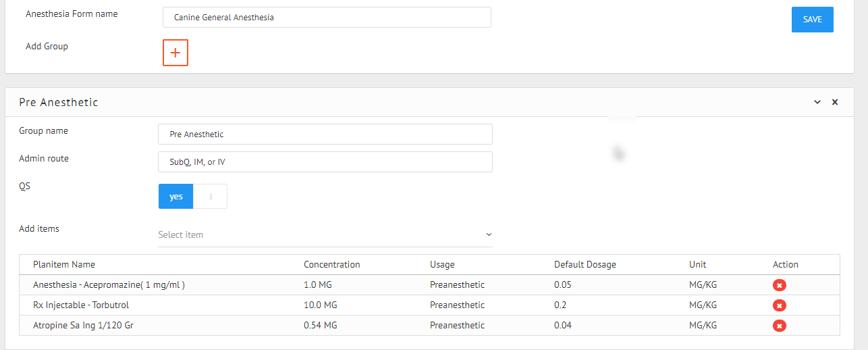868x350 pixels.
Task: Edit the Anesthesia Form name field
Action: coord(327,18)
